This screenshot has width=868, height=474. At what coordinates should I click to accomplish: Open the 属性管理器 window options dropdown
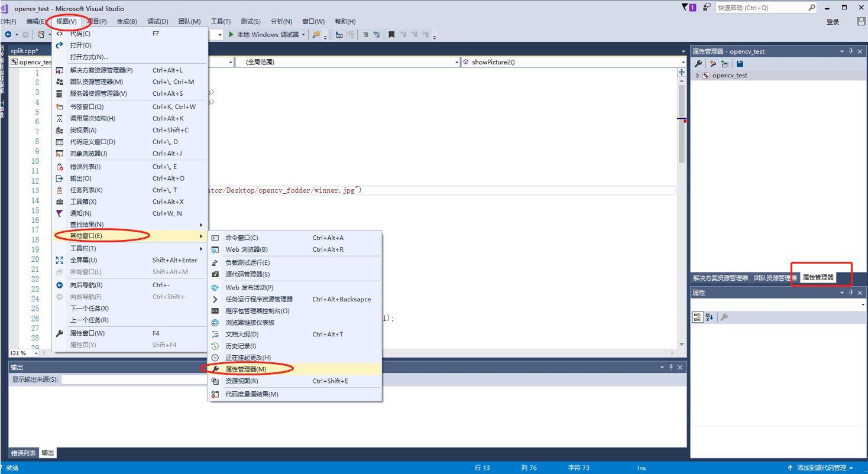click(x=842, y=51)
